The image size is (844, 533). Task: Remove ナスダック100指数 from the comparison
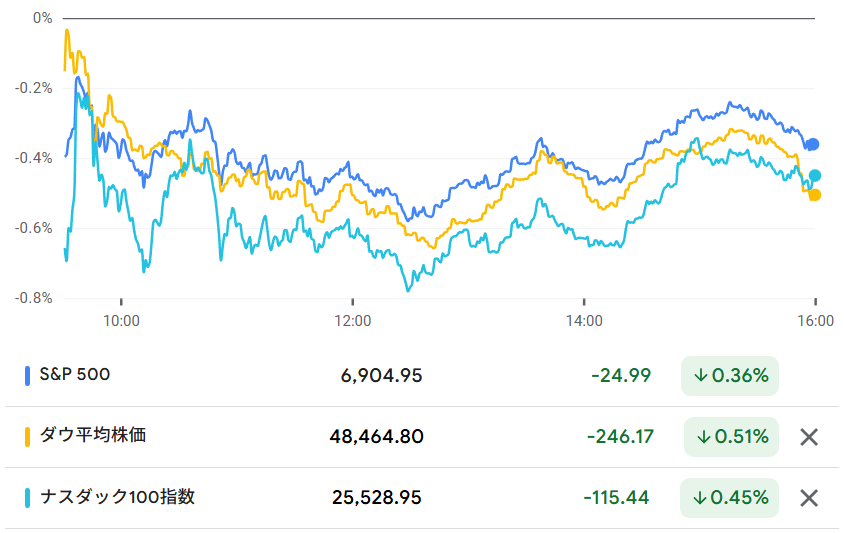click(x=810, y=498)
